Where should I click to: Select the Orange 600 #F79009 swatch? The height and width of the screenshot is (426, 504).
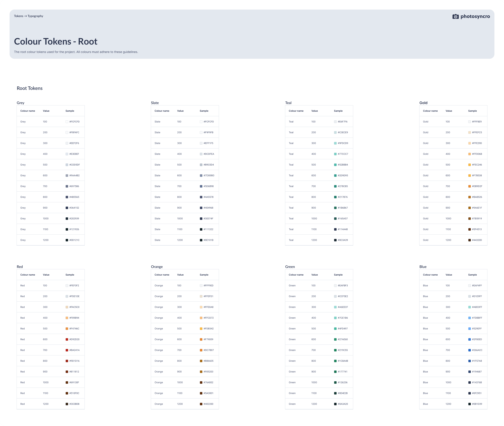click(x=201, y=340)
